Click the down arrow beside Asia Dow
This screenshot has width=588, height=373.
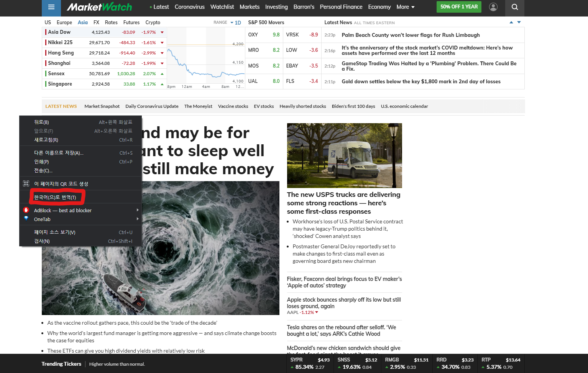pyautogui.click(x=162, y=32)
